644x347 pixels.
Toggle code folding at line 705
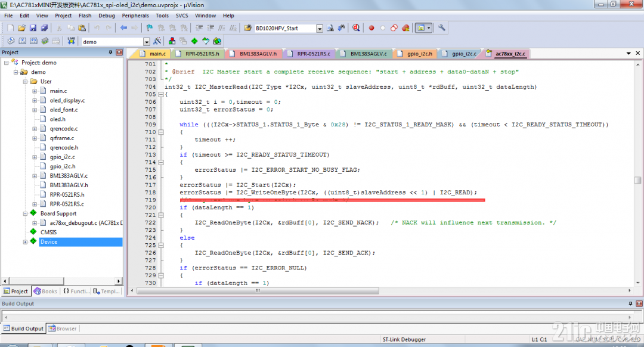[161, 94]
